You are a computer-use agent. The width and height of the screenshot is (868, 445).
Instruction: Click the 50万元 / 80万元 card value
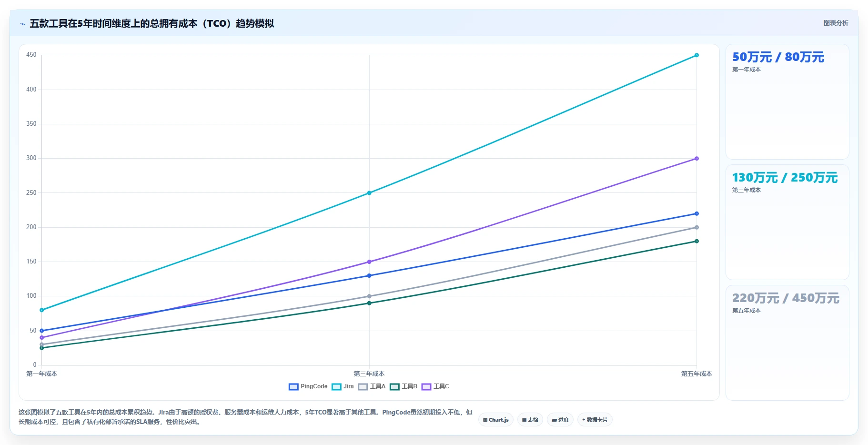pos(778,57)
